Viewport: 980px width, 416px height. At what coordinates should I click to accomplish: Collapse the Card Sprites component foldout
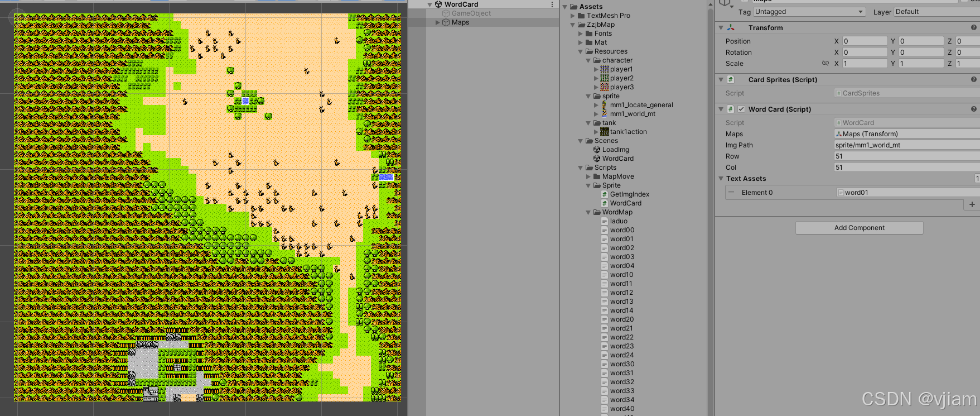coord(721,79)
